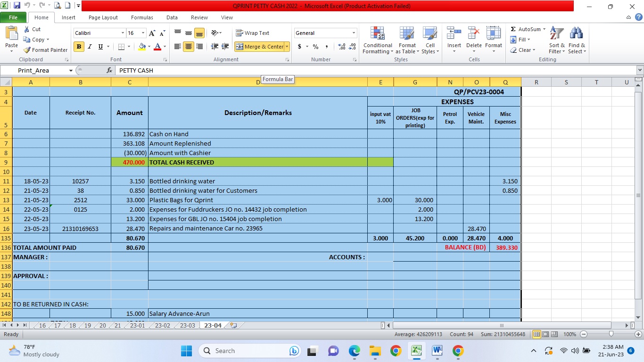
Task: Click the Insert Function fx icon
Action: (x=109, y=70)
